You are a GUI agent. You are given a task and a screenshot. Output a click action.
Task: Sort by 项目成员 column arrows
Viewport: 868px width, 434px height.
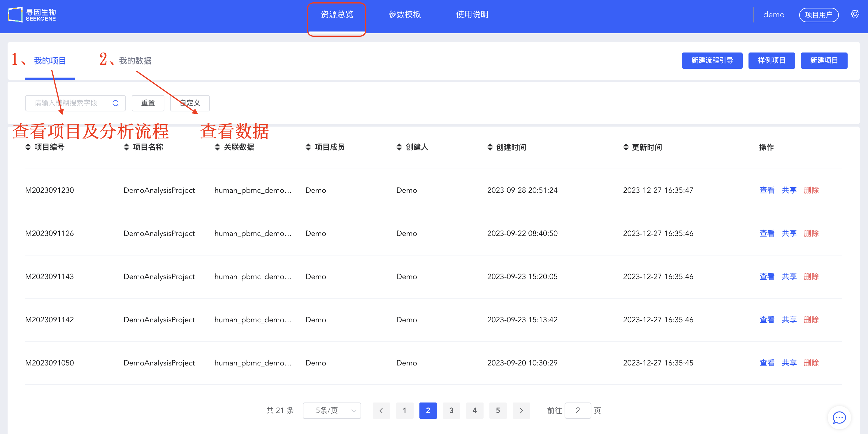point(308,147)
